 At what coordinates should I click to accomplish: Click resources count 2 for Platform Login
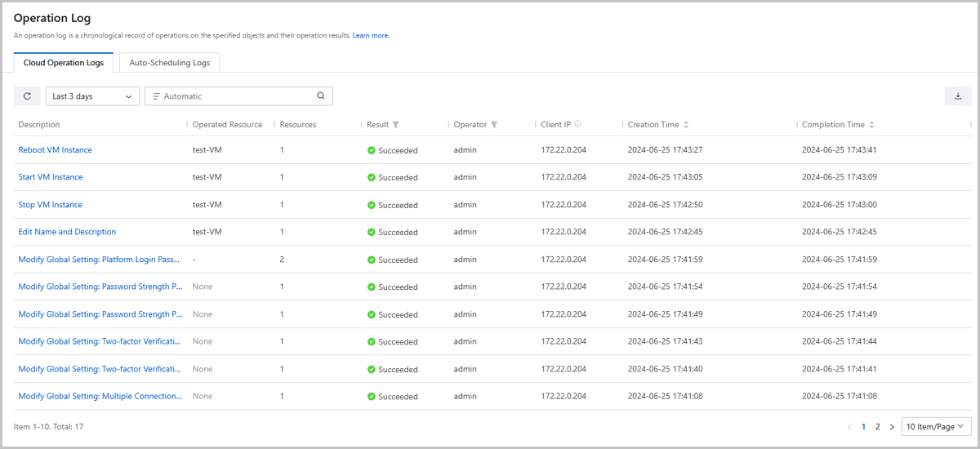click(x=282, y=260)
